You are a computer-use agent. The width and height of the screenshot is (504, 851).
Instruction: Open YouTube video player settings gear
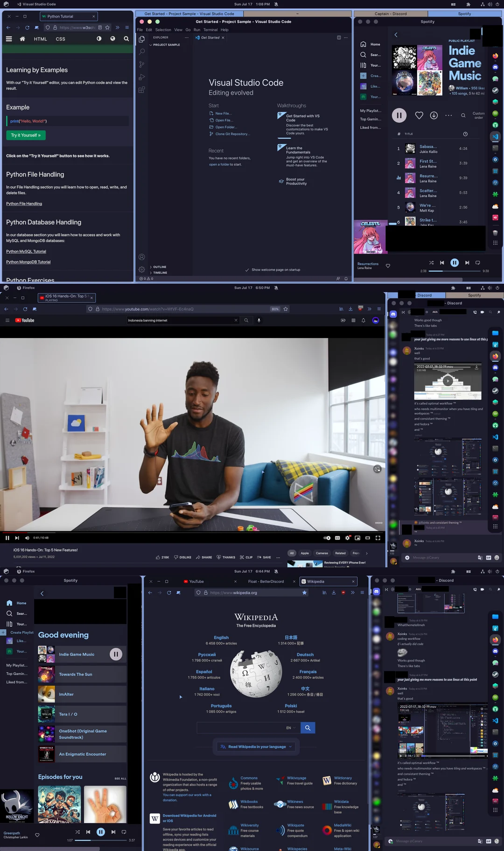point(347,538)
